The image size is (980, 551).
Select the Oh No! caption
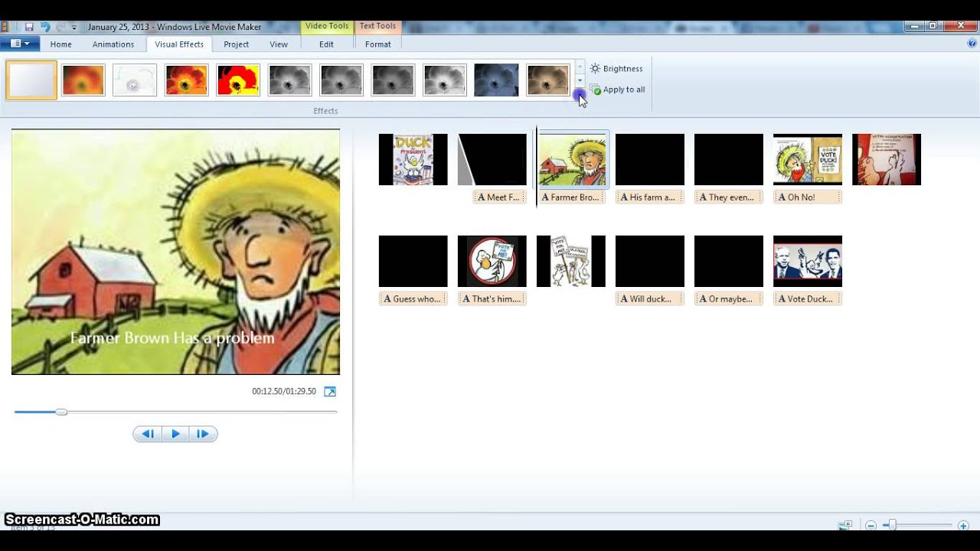pyautogui.click(x=808, y=197)
